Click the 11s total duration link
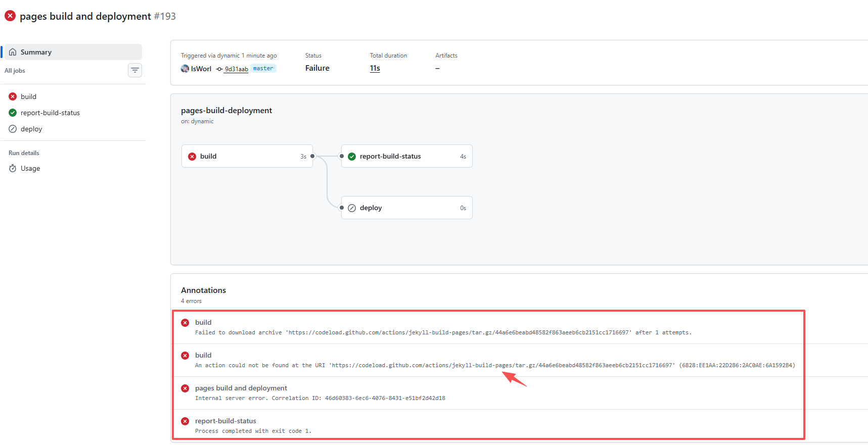This screenshot has width=868, height=446. [x=375, y=68]
